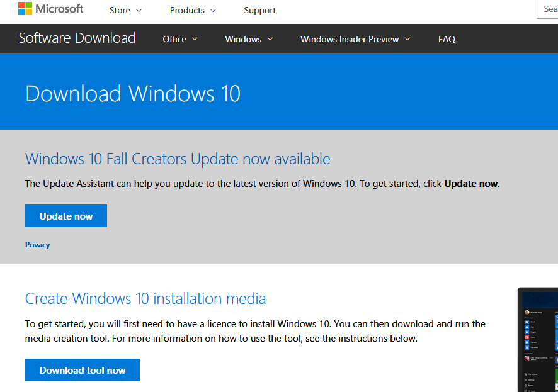Expand the Windows menu
The image size is (558, 392).
point(249,39)
